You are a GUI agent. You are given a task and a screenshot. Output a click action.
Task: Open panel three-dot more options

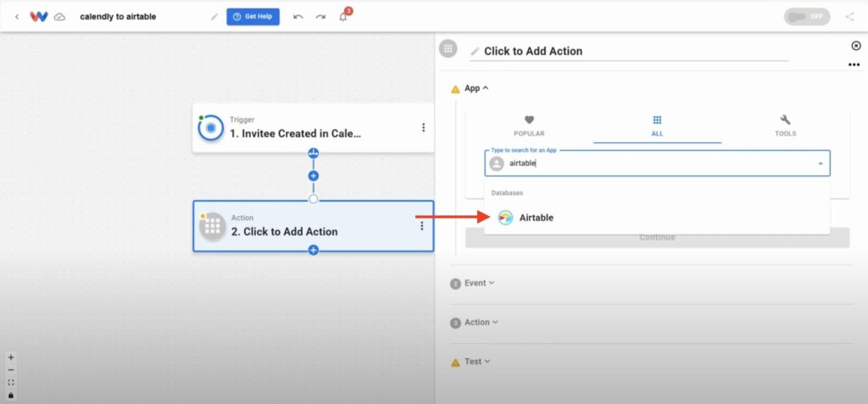[854, 64]
